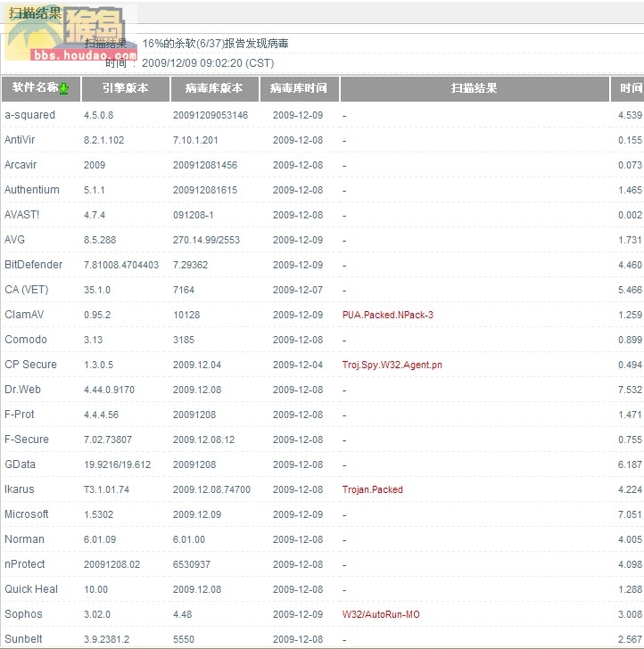The width and height of the screenshot is (644, 649).
Task: Click Microsoft scan time 7.051
Action: (630, 514)
